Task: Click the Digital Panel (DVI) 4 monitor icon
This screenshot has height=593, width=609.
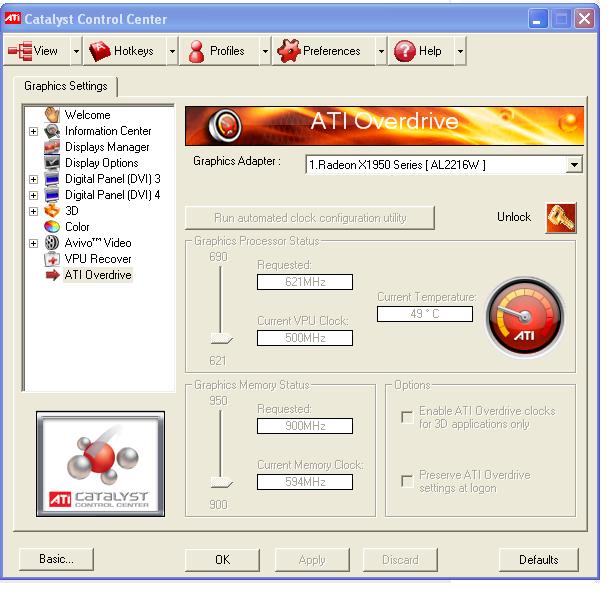Action: pyautogui.click(x=52, y=195)
